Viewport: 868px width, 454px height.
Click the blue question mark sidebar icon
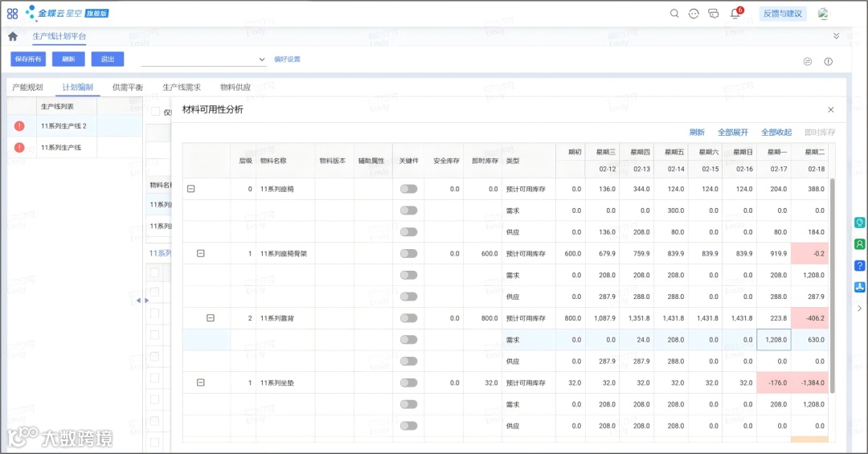tap(859, 266)
